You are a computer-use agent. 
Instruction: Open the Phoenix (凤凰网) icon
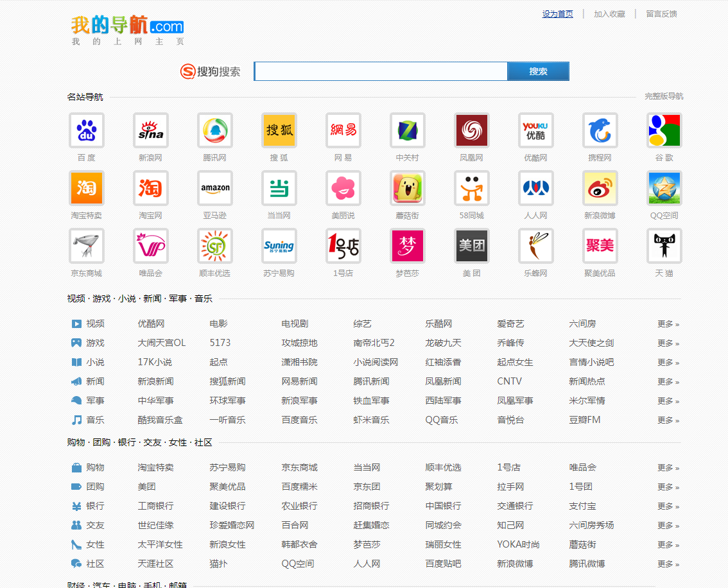tap(472, 130)
